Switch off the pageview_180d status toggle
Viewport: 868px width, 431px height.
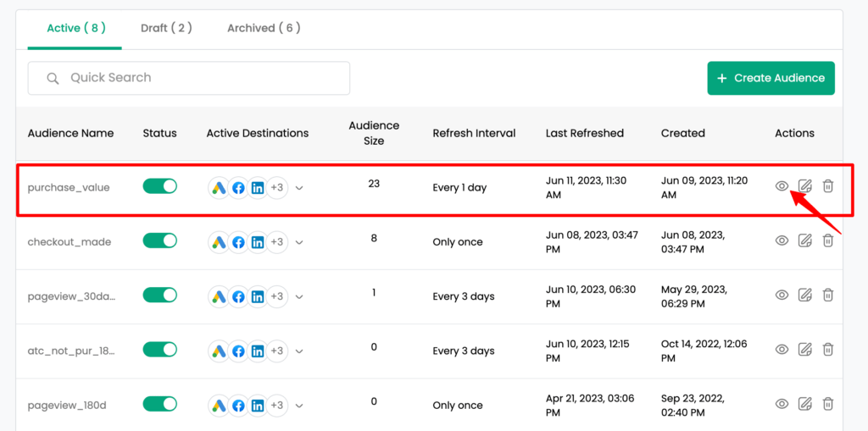click(x=160, y=403)
